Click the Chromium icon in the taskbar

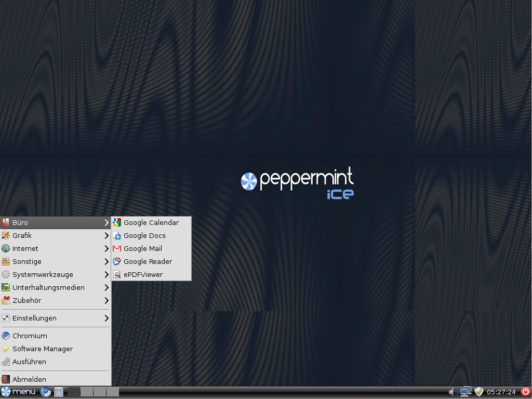point(46,392)
